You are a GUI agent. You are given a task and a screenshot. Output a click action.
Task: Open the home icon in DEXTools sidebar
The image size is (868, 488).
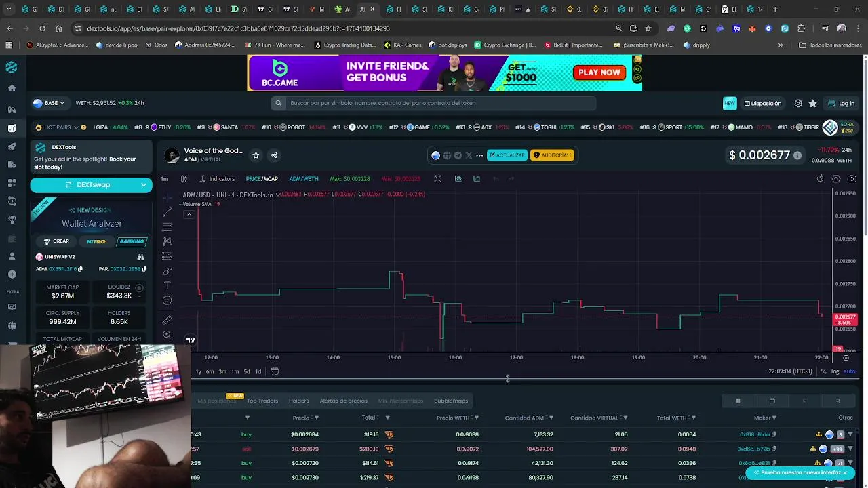click(x=12, y=88)
